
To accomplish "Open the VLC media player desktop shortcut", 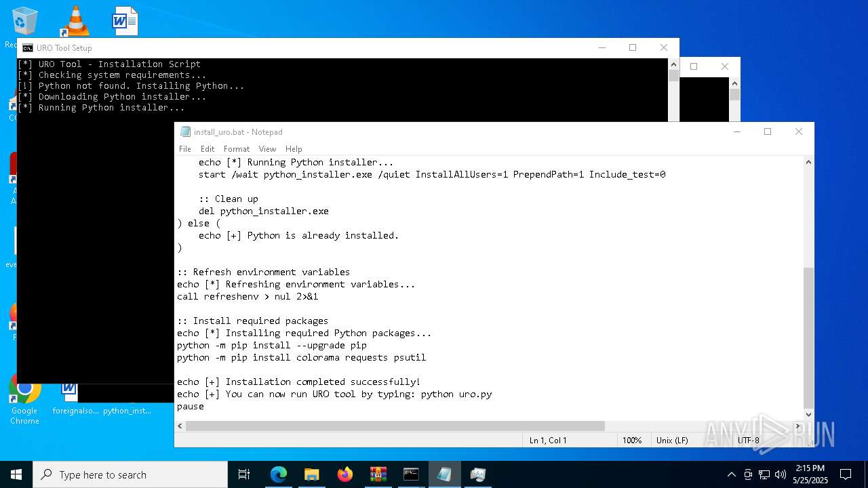I will tap(75, 20).
